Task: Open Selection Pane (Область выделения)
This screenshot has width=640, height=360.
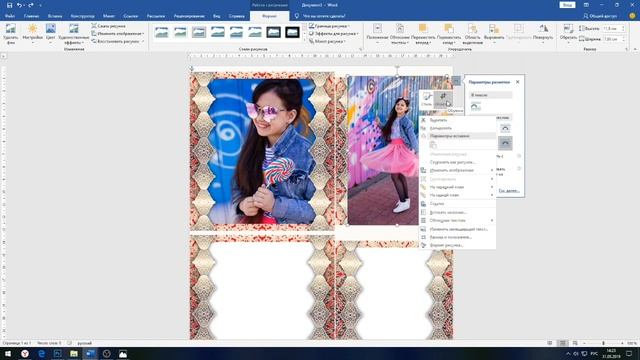Action: point(473,34)
